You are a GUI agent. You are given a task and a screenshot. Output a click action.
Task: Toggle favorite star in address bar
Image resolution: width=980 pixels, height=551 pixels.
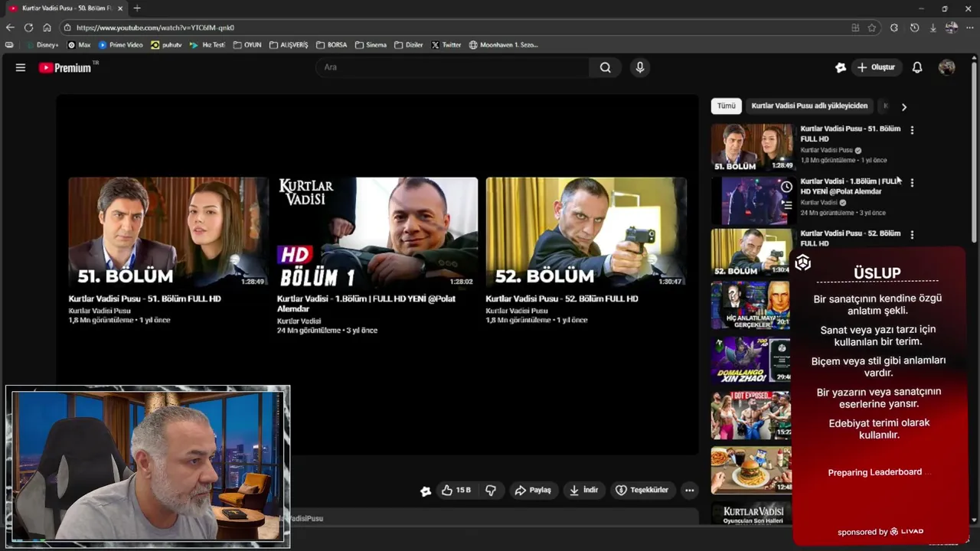(872, 28)
